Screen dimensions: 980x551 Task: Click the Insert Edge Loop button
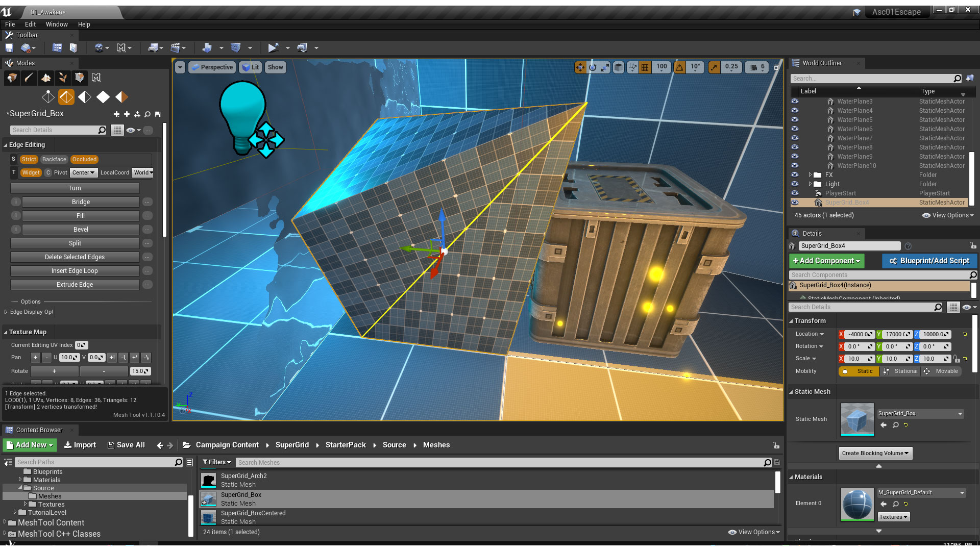coord(75,271)
